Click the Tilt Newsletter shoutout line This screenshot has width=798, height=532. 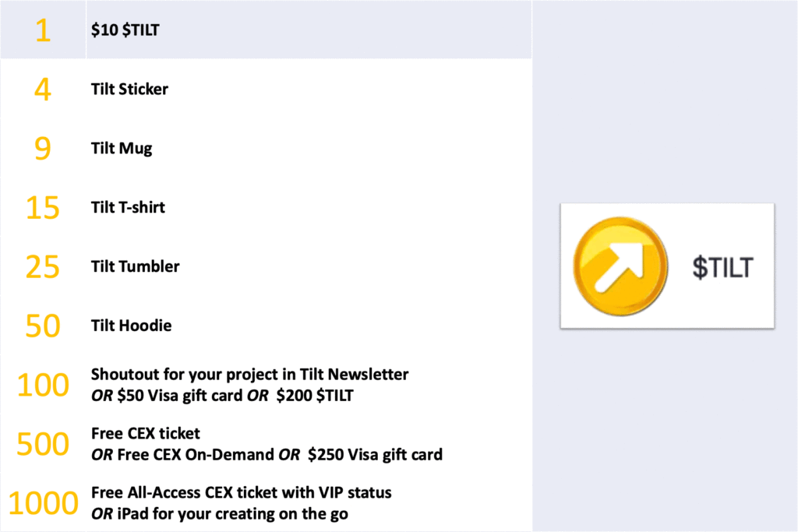pyautogui.click(x=249, y=375)
